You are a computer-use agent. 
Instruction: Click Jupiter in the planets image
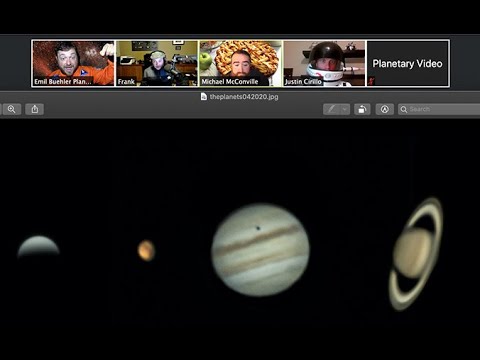coord(260,250)
